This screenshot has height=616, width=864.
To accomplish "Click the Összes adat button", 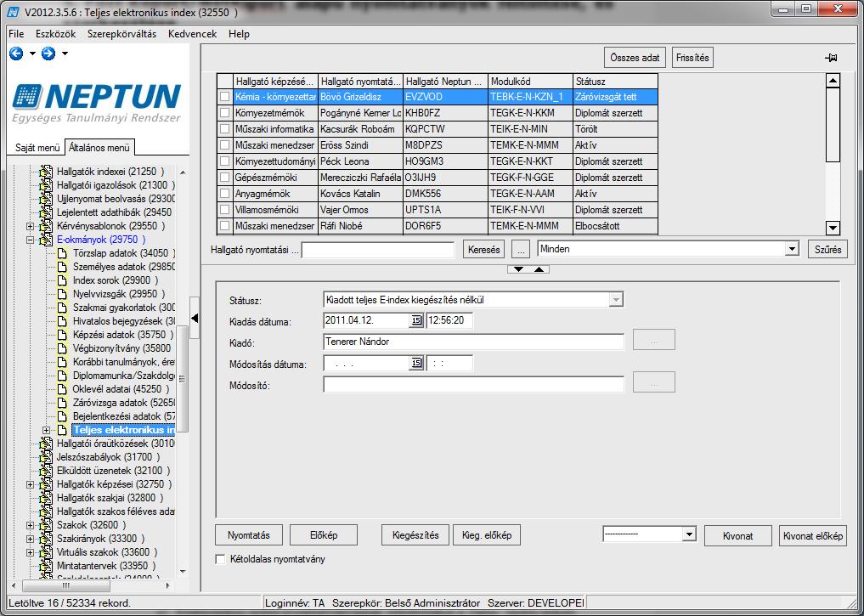I will (635, 58).
